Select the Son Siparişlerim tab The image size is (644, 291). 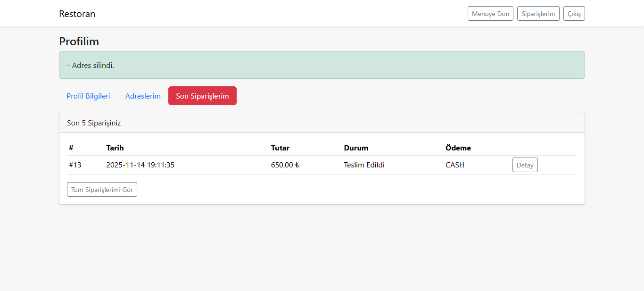point(202,96)
